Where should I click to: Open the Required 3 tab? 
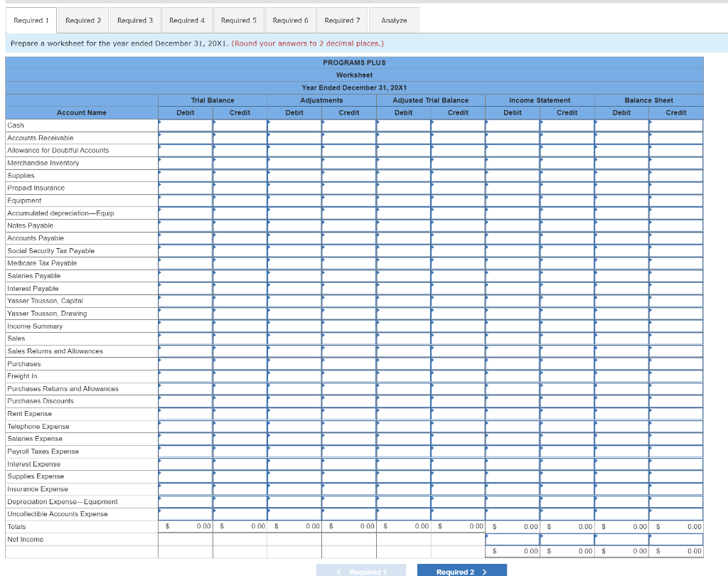click(135, 21)
